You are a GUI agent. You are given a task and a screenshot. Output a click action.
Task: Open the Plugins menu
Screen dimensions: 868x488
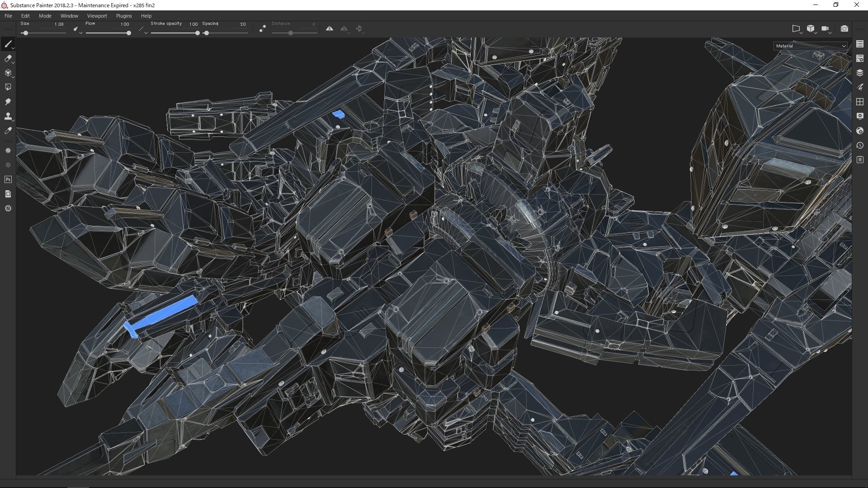[123, 16]
